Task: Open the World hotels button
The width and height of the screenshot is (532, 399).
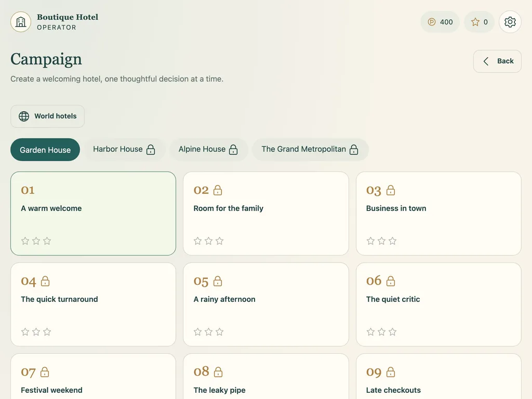Action: (x=47, y=116)
